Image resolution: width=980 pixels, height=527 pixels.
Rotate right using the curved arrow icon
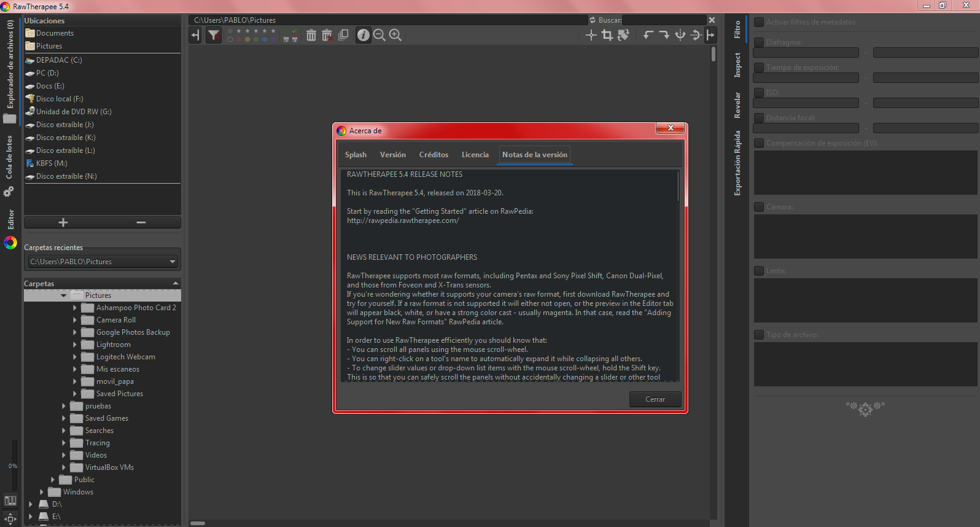click(x=664, y=35)
